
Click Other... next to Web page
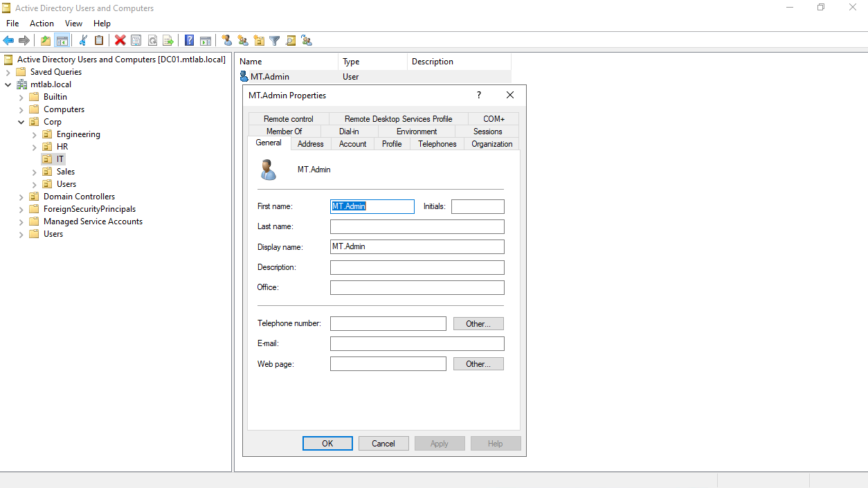coord(478,364)
